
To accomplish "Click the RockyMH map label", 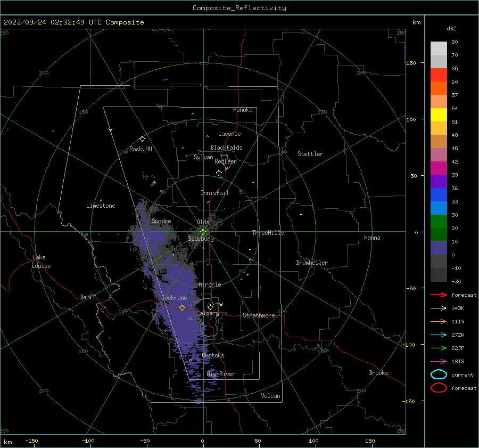I will point(141,149).
